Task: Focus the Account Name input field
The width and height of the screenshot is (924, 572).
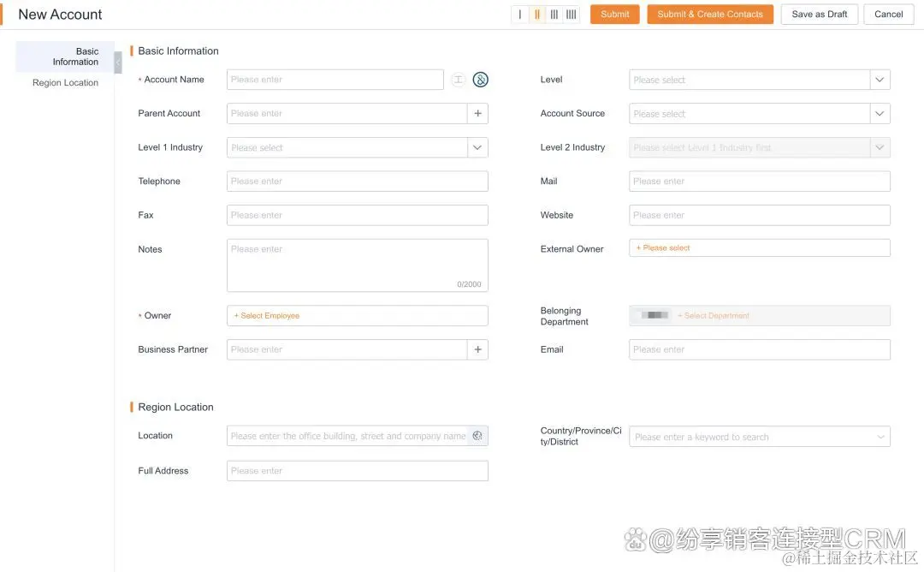Action: pos(335,80)
